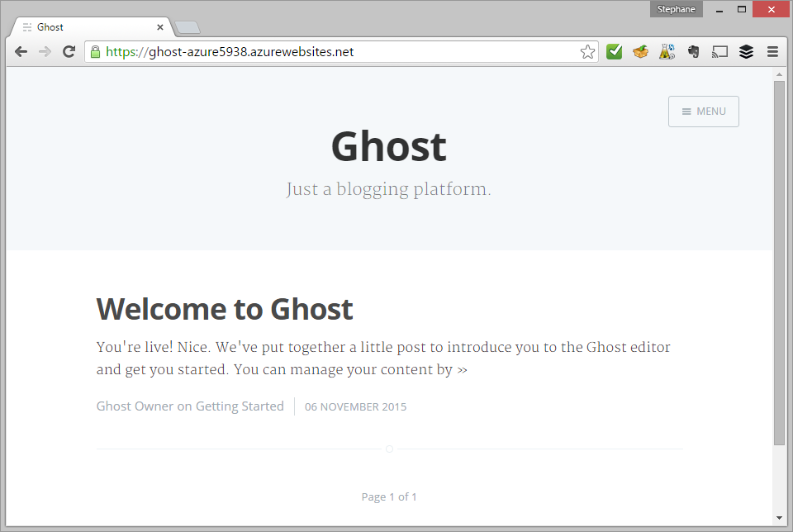This screenshot has width=793, height=532.
Task: Click the green padlock security icon
Action: [95, 51]
